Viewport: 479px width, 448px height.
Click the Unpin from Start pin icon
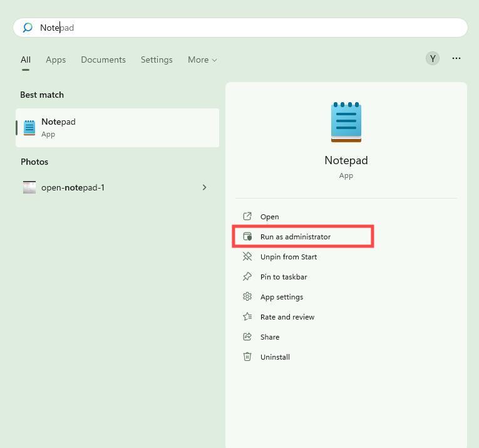point(247,256)
